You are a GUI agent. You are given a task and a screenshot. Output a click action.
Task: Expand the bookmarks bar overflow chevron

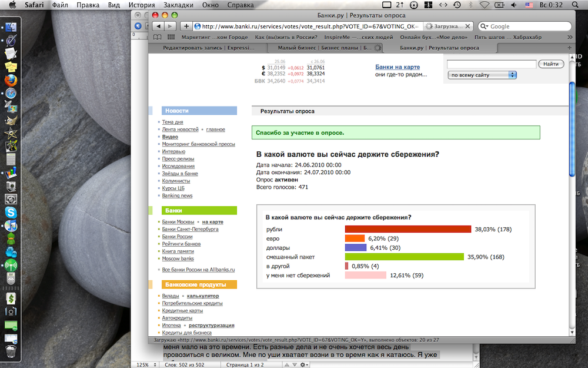(567, 37)
